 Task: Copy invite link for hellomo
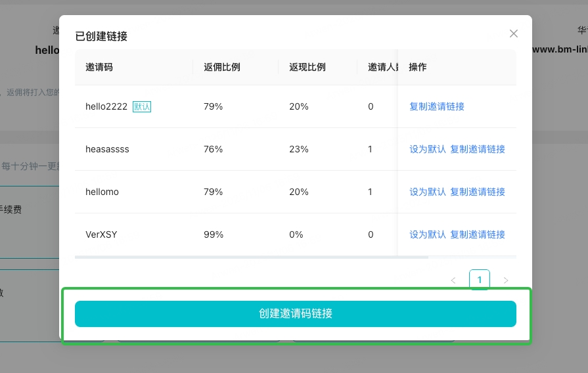point(478,192)
